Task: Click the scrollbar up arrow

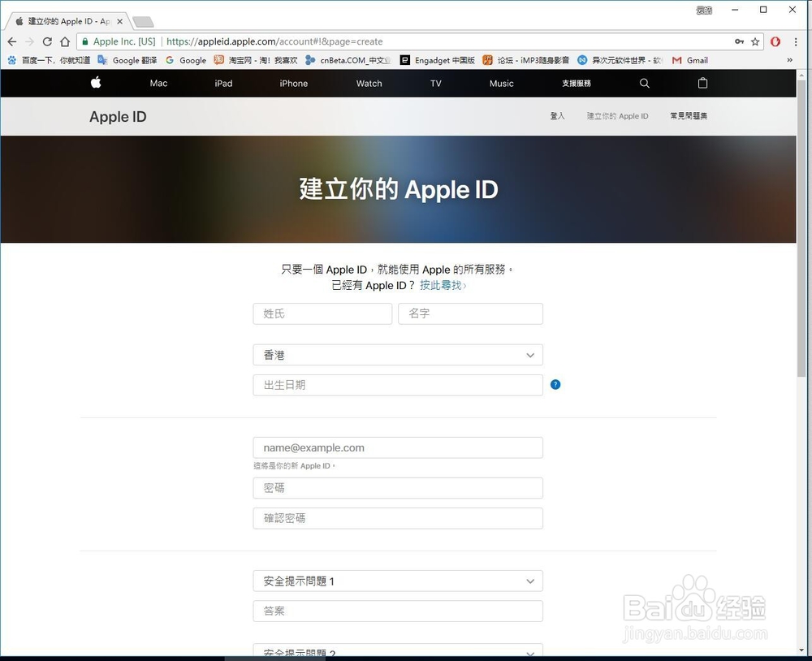Action: point(801,75)
